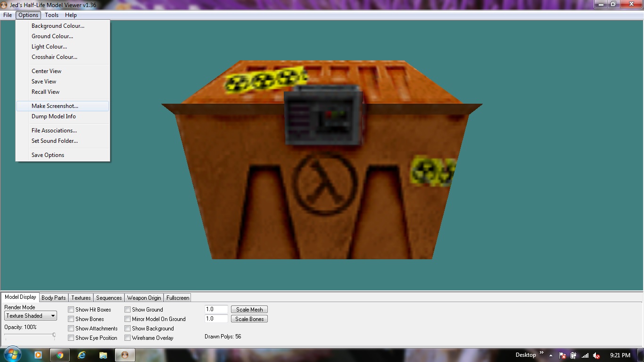Enable Show Bones checkbox
This screenshot has height=362, width=644.
click(x=71, y=319)
